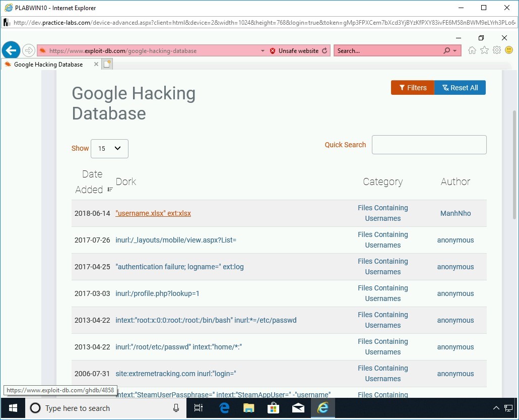Expand the address bar dropdown arrow
Screen dimensions: 519x420
262,50
